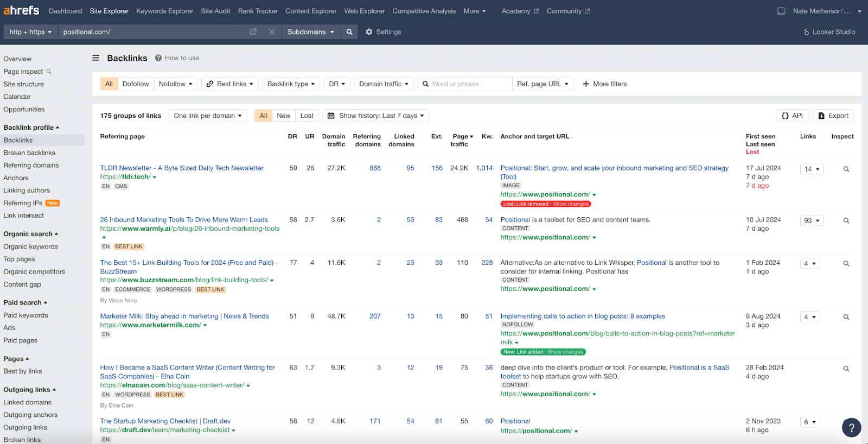The height and width of the screenshot is (444, 868).
Task: Expand the 93 links dropdown
Action: (812, 221)
